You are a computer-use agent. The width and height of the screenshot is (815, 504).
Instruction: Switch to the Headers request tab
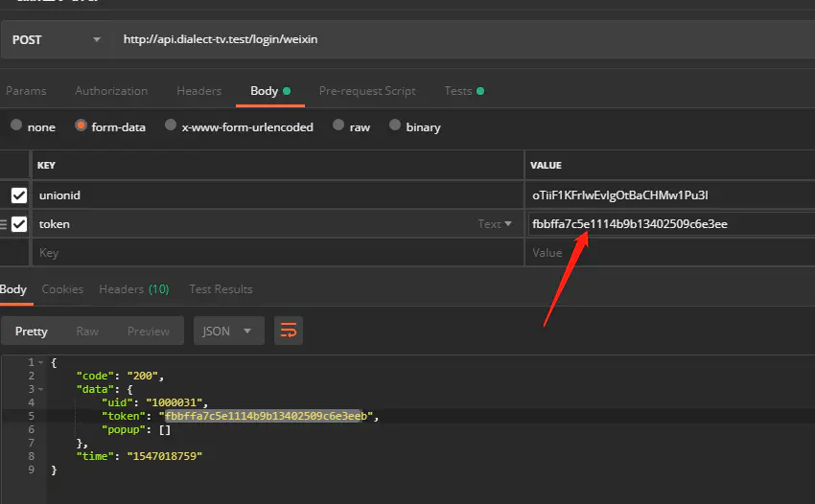click(x=199, y=91)
